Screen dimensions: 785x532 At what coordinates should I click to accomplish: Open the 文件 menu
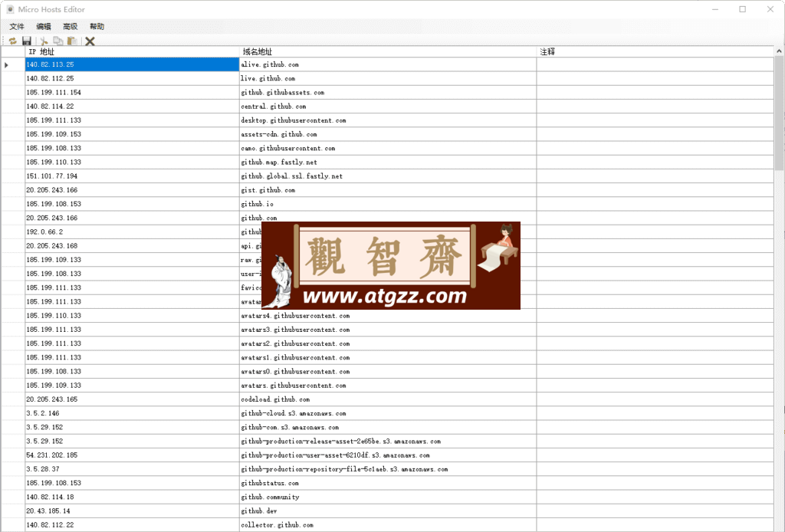tap(17, 27)
